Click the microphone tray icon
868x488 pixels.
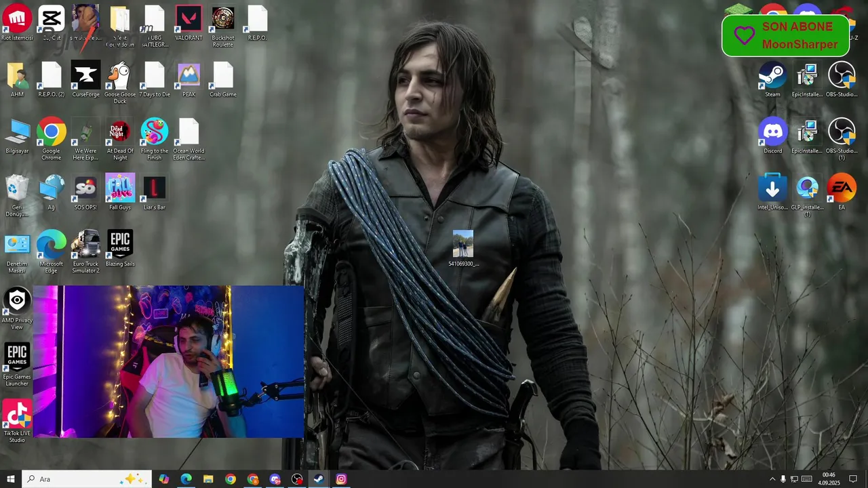pos(783,479)
